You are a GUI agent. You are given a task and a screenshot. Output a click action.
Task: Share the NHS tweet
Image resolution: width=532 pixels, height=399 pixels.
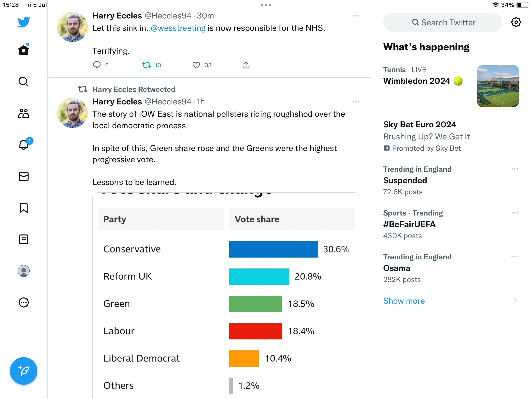pyautogui.click(x=246, y=65)
